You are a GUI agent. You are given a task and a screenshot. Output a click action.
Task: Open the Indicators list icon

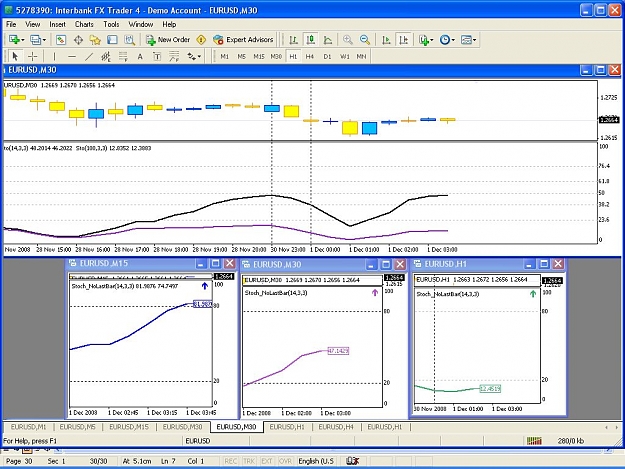[424, 40]
